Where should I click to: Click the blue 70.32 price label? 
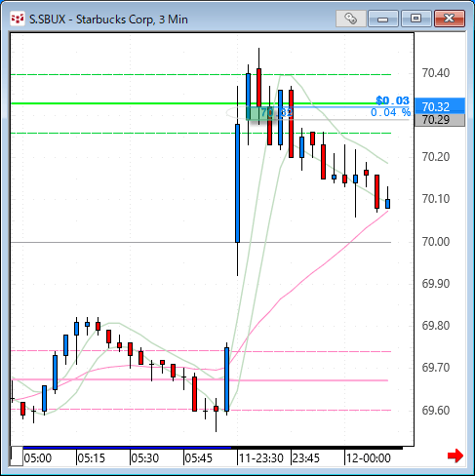click(440, 106)
